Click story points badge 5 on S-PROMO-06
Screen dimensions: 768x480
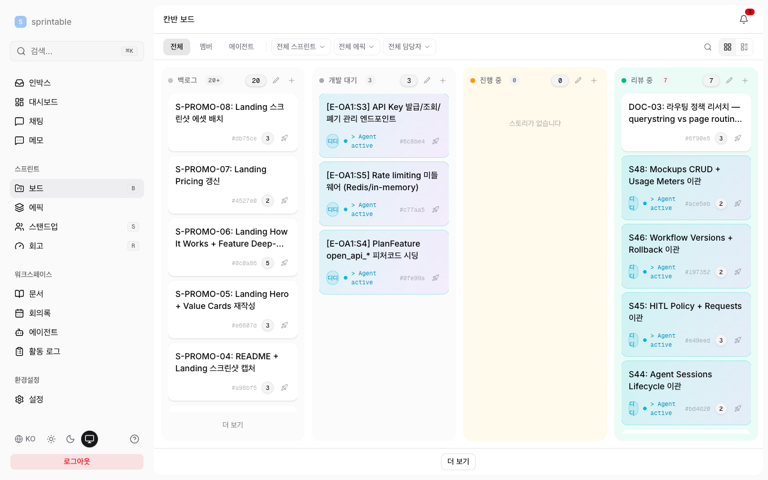click(x=267, y=263)
